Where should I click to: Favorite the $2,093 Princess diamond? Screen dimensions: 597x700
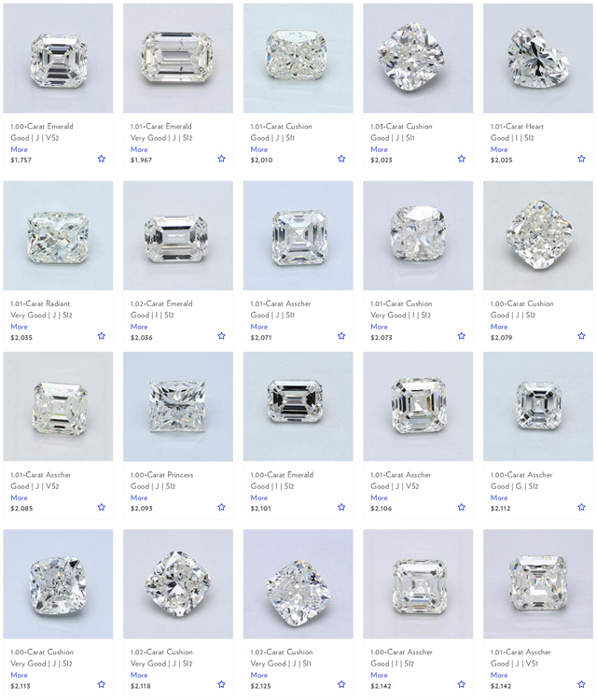(x=221, y=507)
